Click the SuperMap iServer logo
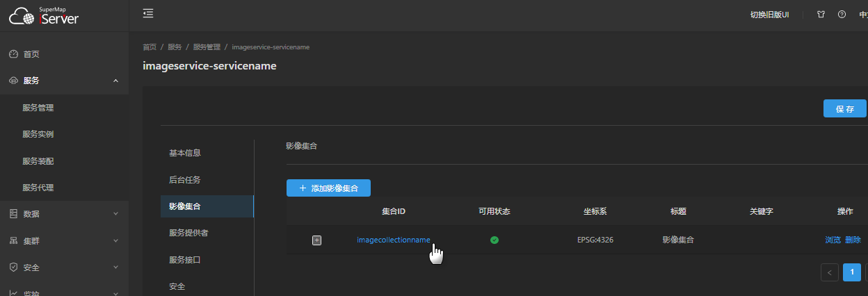 tap(44, 15)
